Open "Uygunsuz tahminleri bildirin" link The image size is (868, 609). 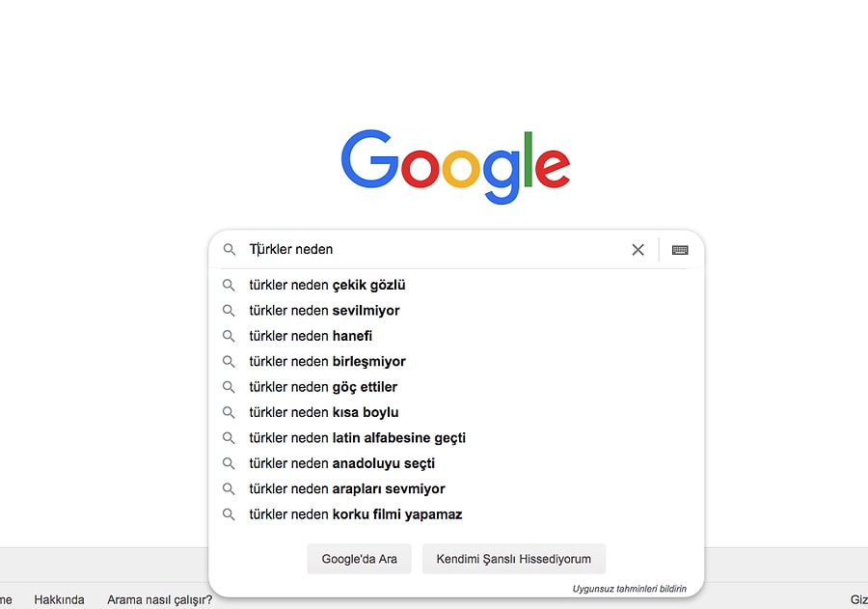[x=629, y=588]
